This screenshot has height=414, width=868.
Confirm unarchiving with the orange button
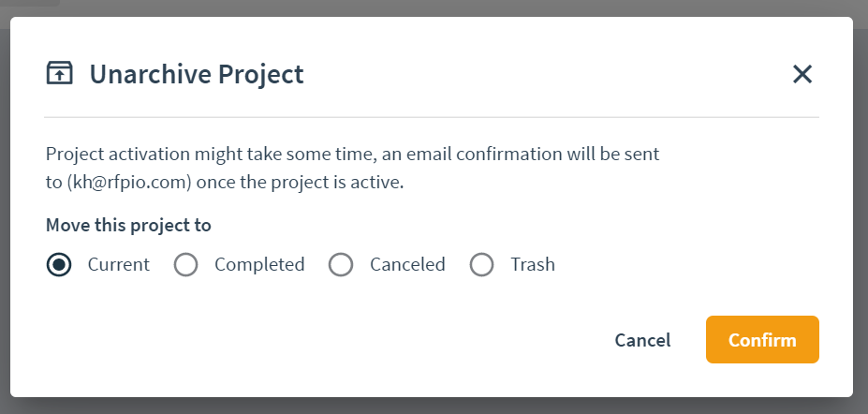(762, 340)
